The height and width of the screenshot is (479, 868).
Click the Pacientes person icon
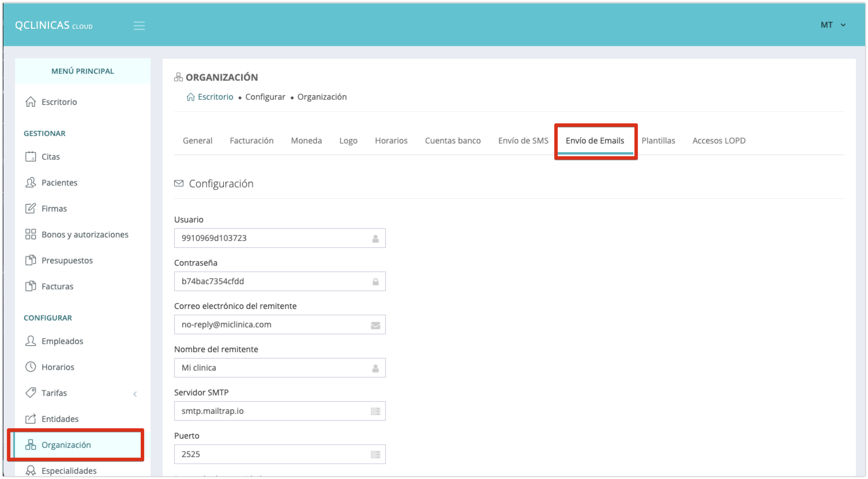[31, 182]
